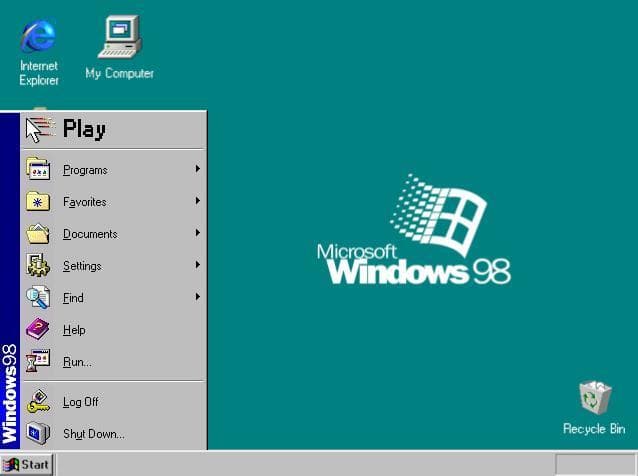Expand the Programs submenu arrow

[x=197, y=168]
